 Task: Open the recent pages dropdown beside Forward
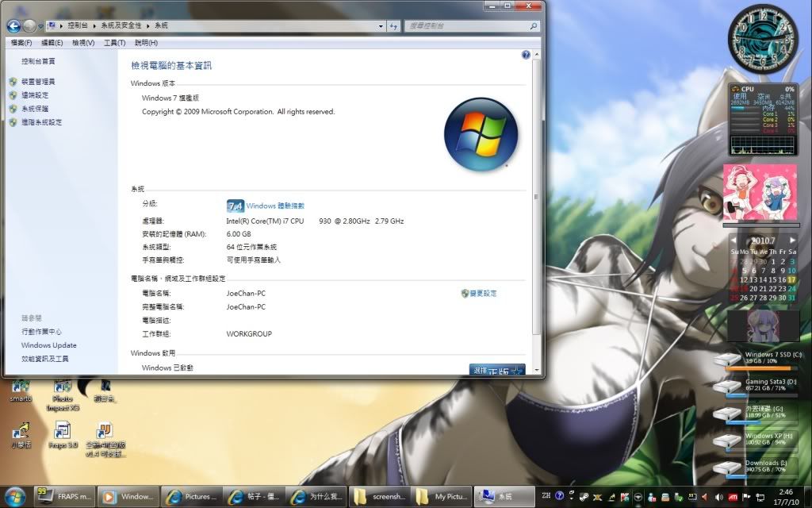pyautogui.click(x=40, y=26)
